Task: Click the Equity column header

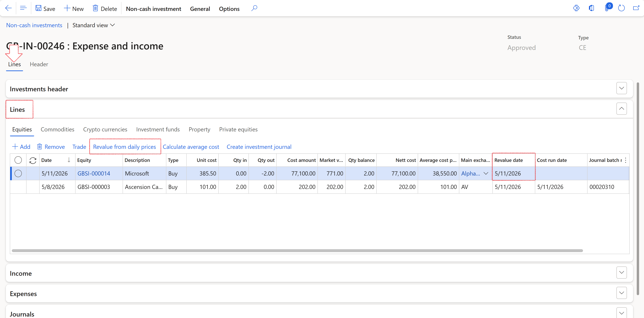Action: [99, 160]
